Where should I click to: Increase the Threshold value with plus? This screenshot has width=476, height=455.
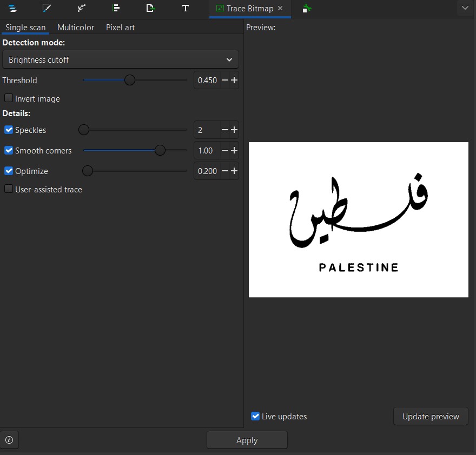(x=234, y=80)
